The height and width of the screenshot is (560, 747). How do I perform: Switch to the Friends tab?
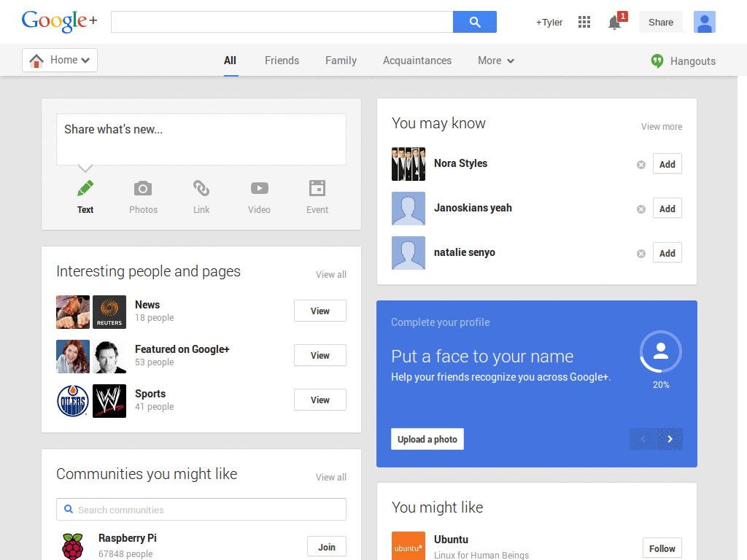click(x=282, y=61)
